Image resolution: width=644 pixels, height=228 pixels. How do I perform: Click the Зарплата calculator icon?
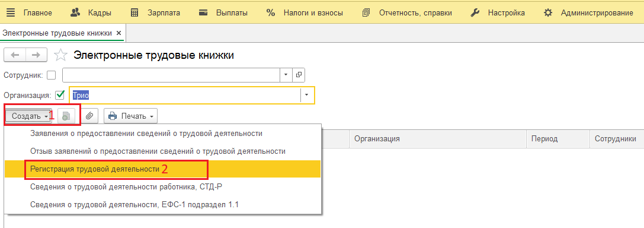134,12
